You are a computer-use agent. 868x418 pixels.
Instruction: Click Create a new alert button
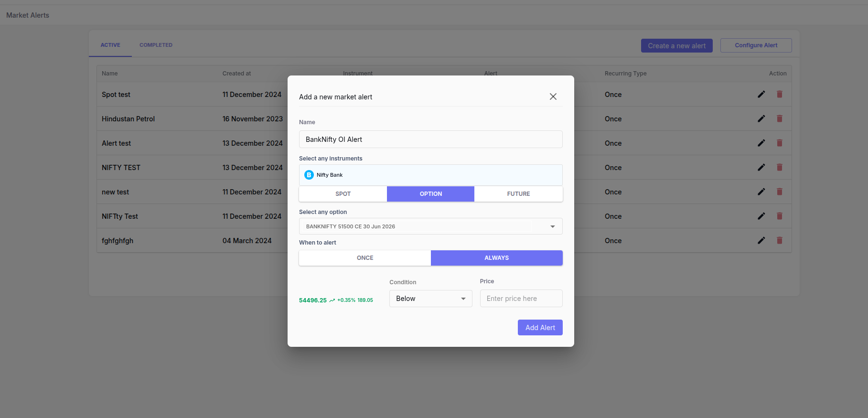677,46
